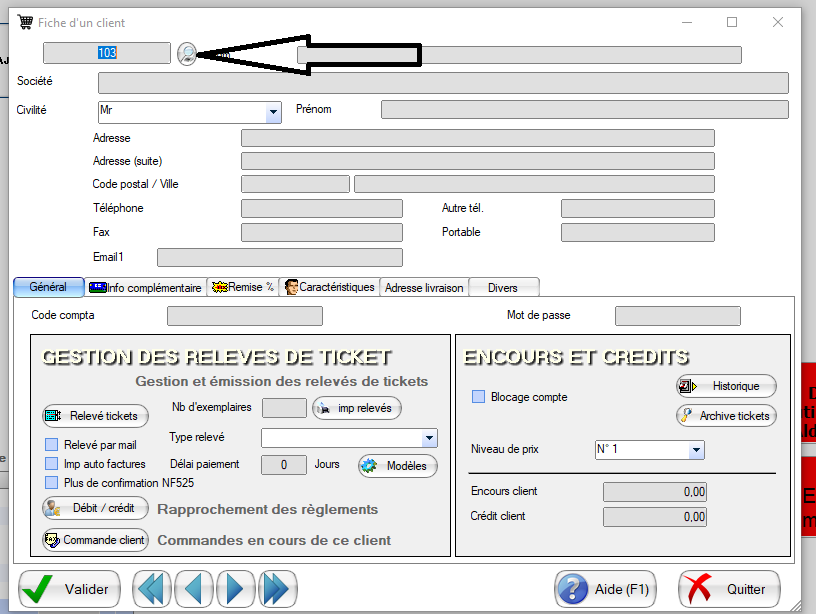The image size is (816, 614).
Task: Click the Quitter button
Action: point(729,589)
